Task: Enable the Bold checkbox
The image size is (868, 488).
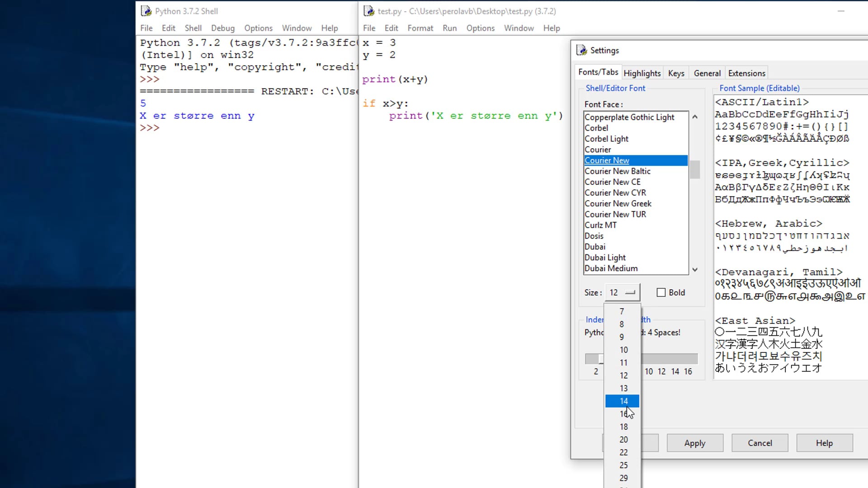Action: pos(661,292)
